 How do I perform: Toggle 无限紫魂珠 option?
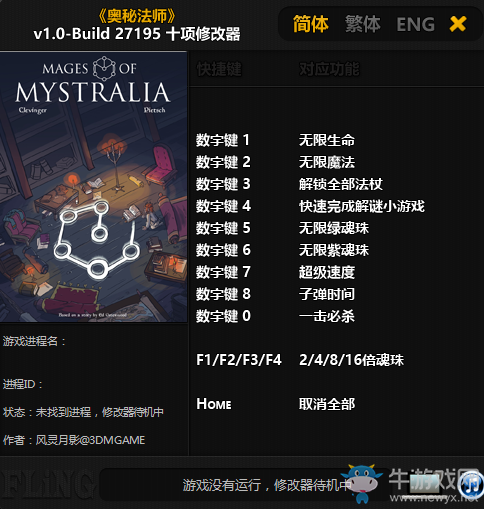(334, 250)
